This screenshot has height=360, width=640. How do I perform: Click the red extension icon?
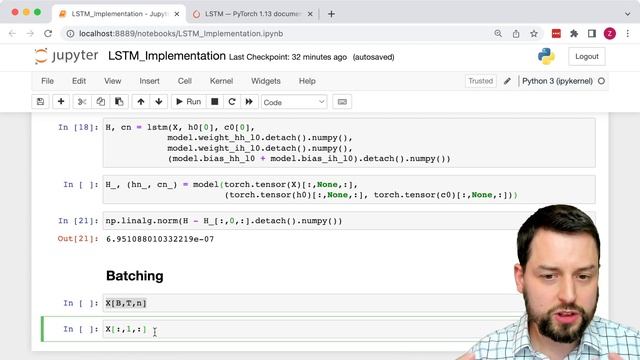(556, 33)
